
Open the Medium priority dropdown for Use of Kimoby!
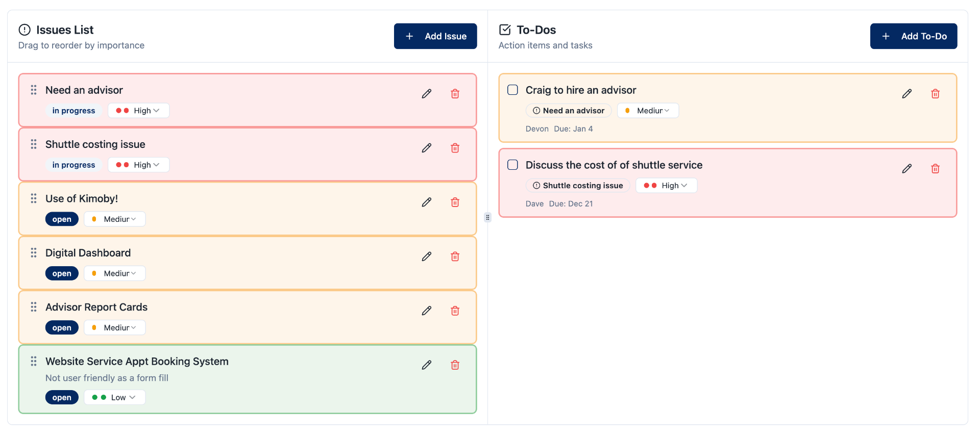[115, 219]
